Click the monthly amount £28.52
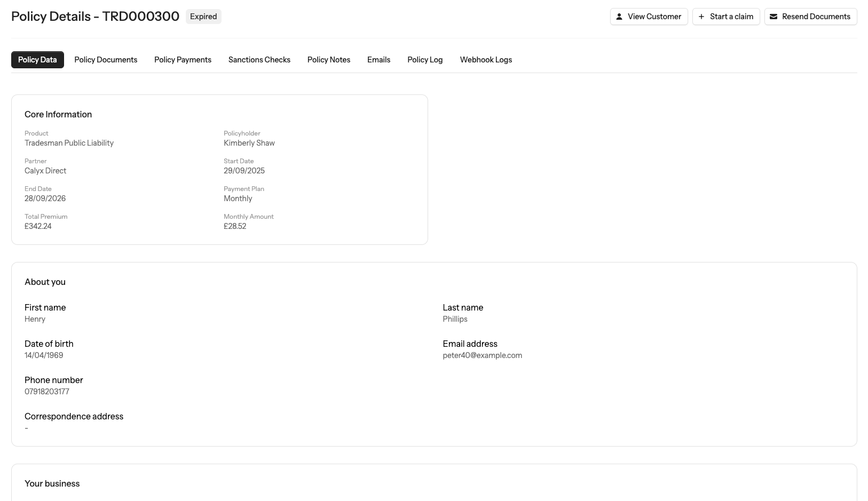Viewport: 868px width, 501px height. point(235,226)
